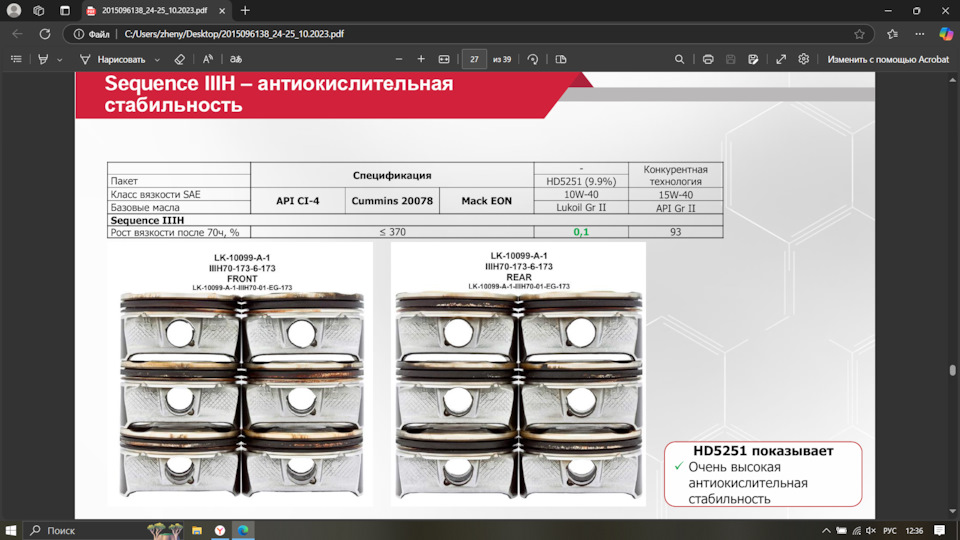The image size is (960, 540).
Task: Toggle page view layout icon
Action: [561, 59]
